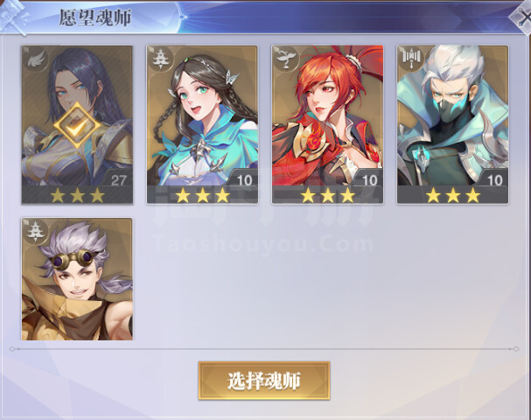The image size is (531, 420).
Task: Click level 10 badge on red-haired card
Action: click(369, 180)
